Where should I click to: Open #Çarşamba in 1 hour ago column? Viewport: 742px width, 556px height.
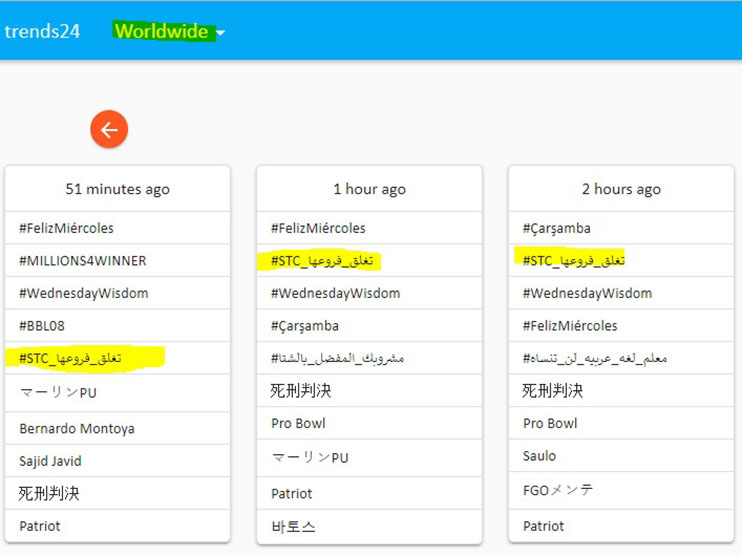coord(305,326)
